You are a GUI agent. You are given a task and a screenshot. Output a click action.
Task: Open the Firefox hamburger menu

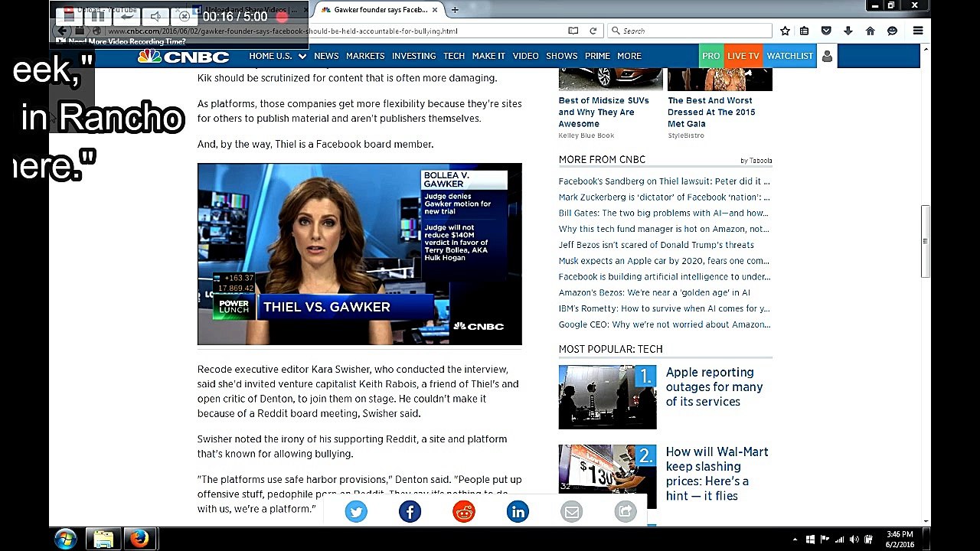tap(918, 31)
